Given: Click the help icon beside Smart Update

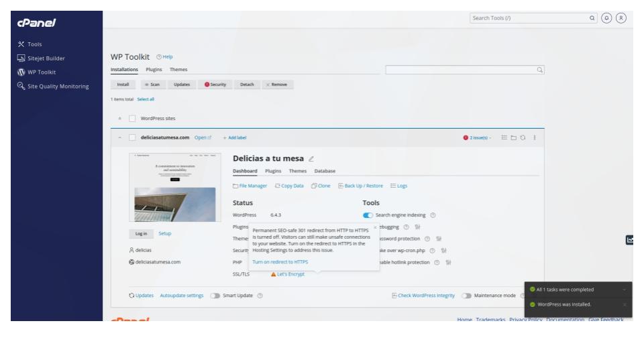Looking at the screenshot, I should (260, 296).
